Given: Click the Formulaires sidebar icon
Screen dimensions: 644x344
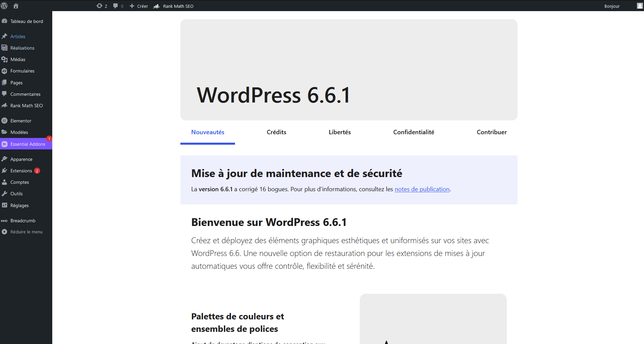Looking at the screenshot, I should tap(4, 71).
